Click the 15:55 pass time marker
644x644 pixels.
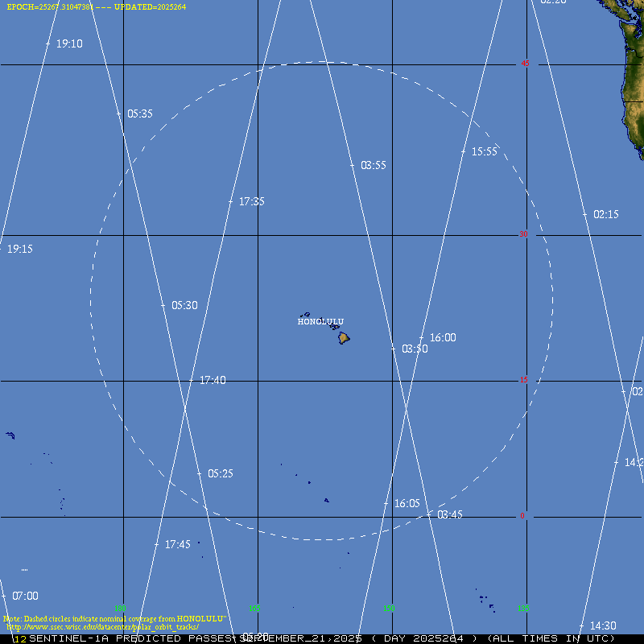tap(484, 151)
